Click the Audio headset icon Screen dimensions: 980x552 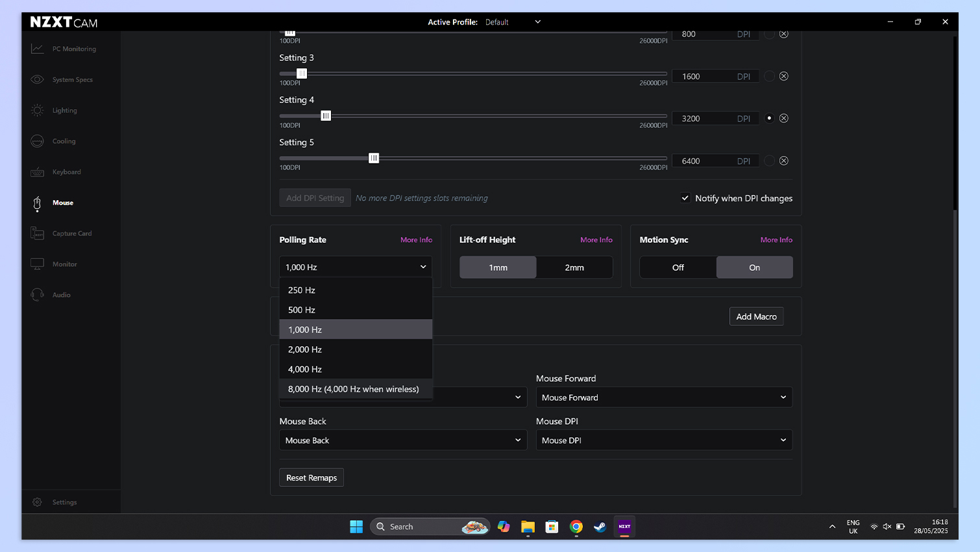click(x=38, y=295)
